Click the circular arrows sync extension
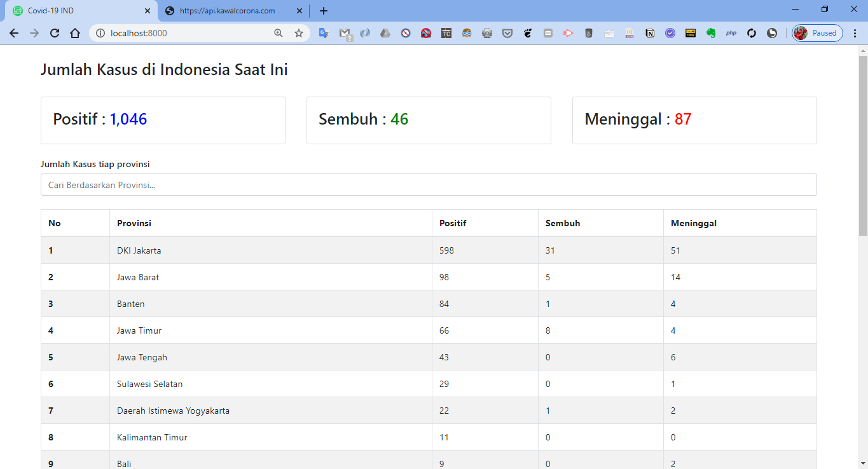Screen dimensions: 868x469 (x=752, y=33)
